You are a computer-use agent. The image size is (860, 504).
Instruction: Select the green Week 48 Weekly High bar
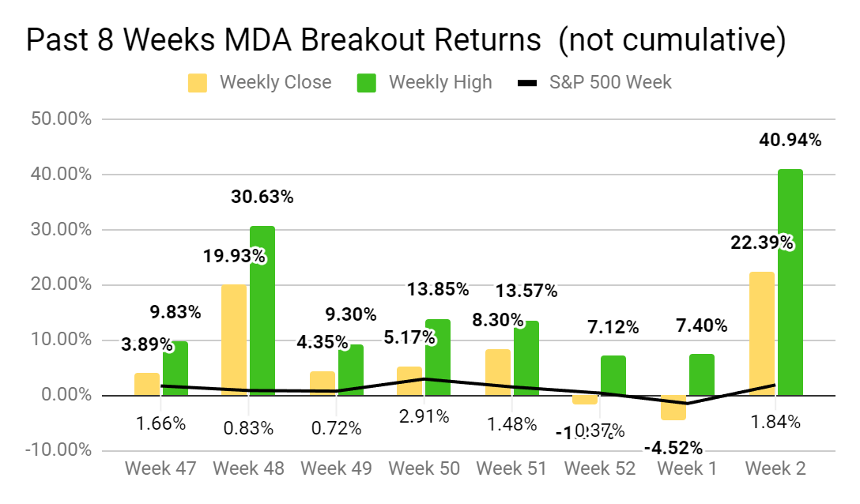click(x=262, y=310)
